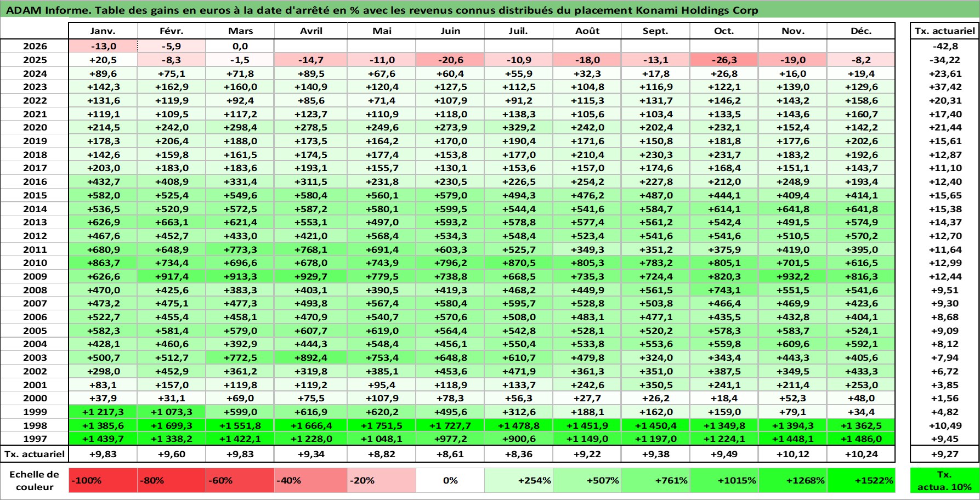
Task: Select the +10,24 actuarial rate under Déc.
Action: (861, 454)
